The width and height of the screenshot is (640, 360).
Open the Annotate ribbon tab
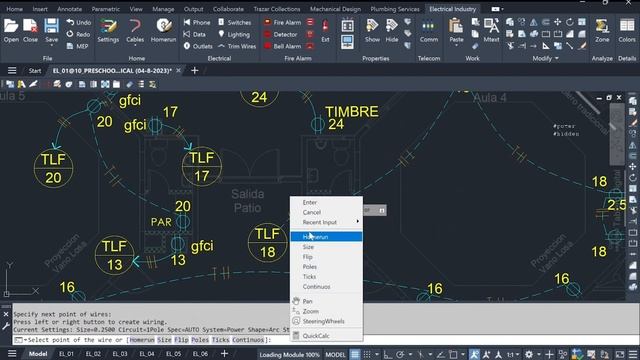(69, 9)
